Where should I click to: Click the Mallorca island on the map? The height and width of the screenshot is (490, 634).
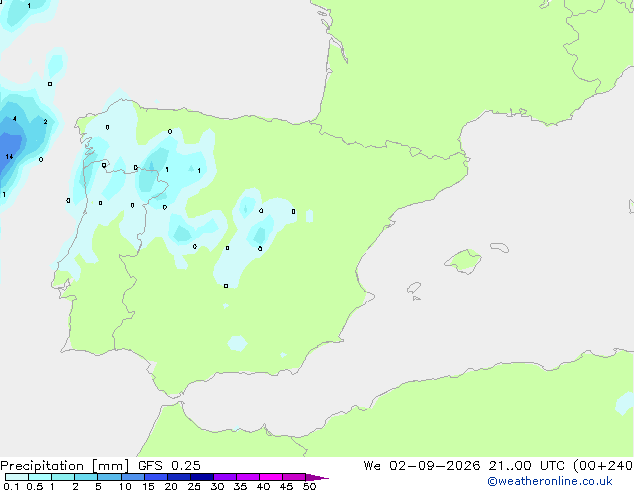(464, 261)
